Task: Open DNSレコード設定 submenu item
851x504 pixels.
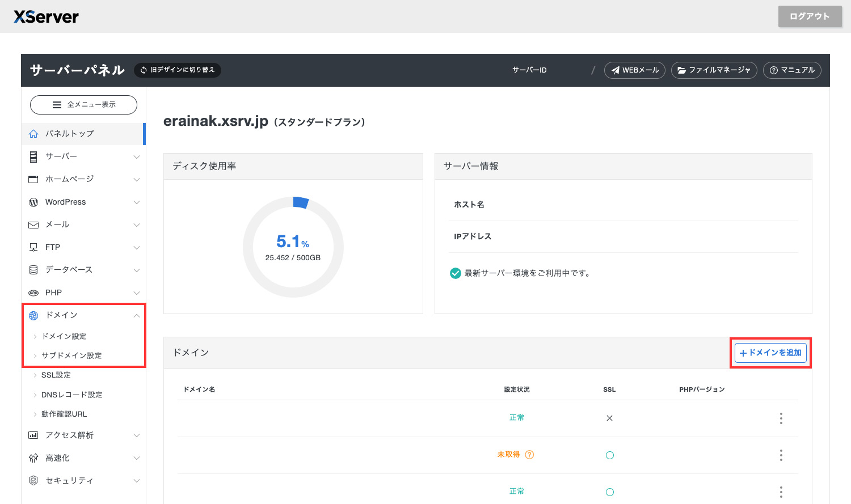Action: pyautogui.click(x=72, y=395)
